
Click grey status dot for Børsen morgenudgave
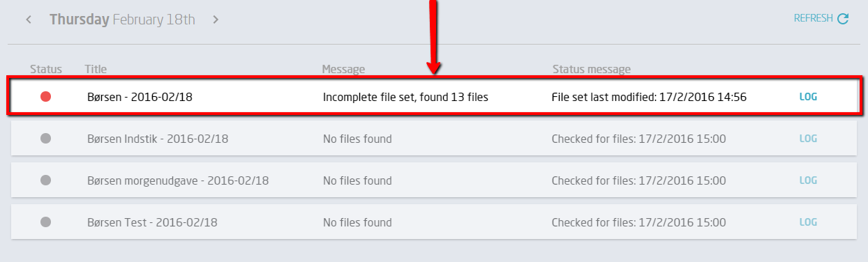point(46,180)
